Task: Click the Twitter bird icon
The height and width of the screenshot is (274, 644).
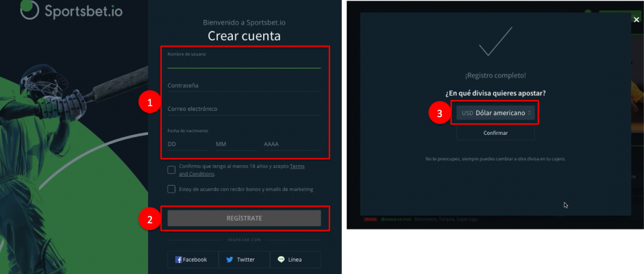Action: [230, 260]
